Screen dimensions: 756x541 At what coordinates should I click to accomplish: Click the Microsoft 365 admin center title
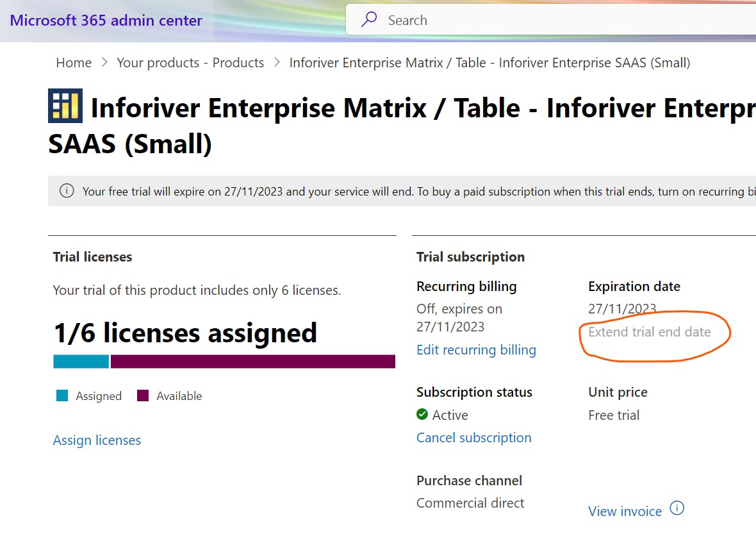(106, 21)
